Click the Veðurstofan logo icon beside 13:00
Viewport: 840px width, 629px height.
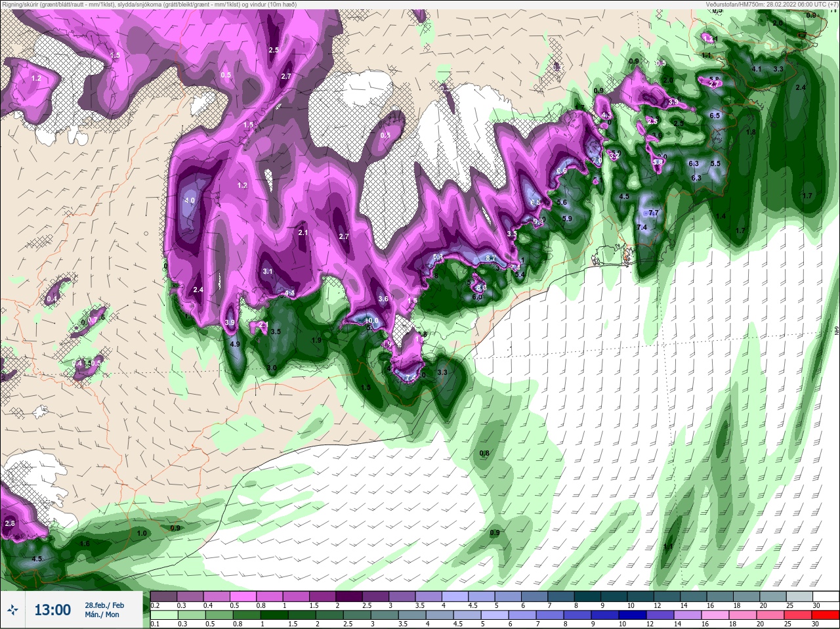14,611
